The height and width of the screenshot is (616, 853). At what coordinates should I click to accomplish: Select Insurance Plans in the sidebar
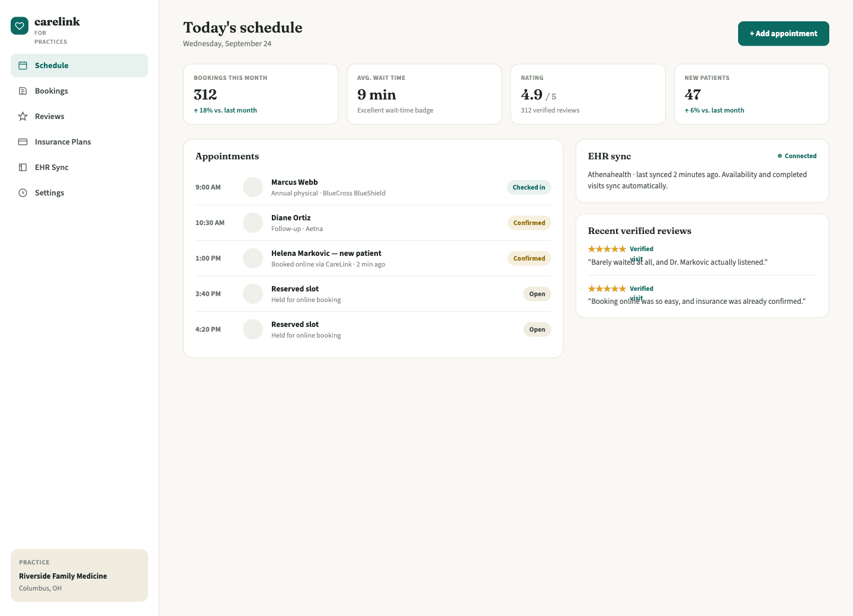[79, 142]
